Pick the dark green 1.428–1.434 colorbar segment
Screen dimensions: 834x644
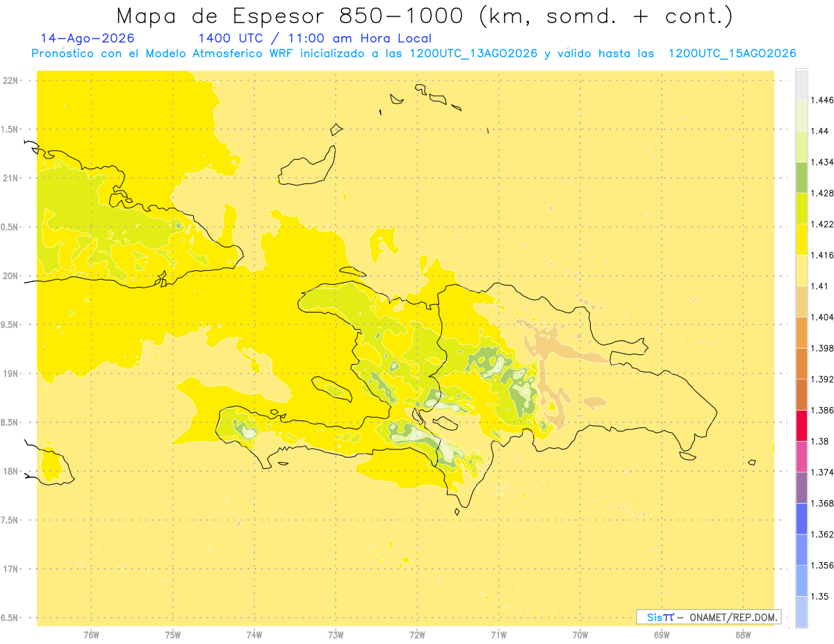(x=801, y=177)
